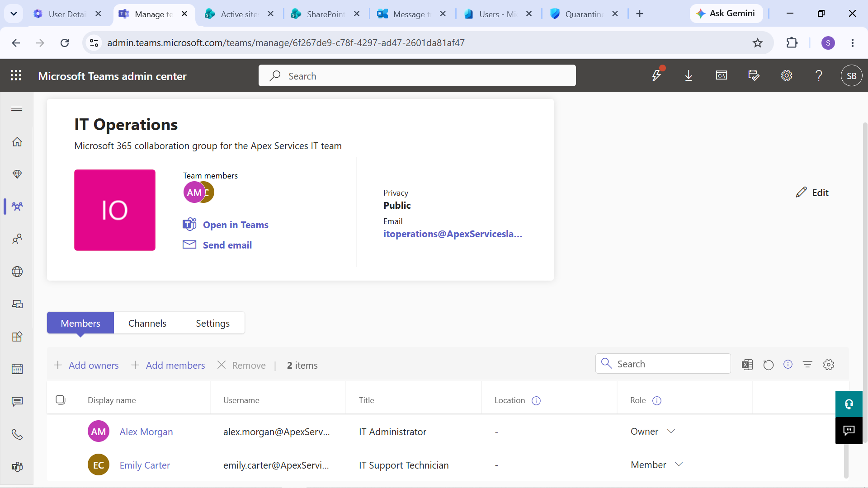Click Add members
The width and height of the screenshot is (868, 488).
(168, 365)
